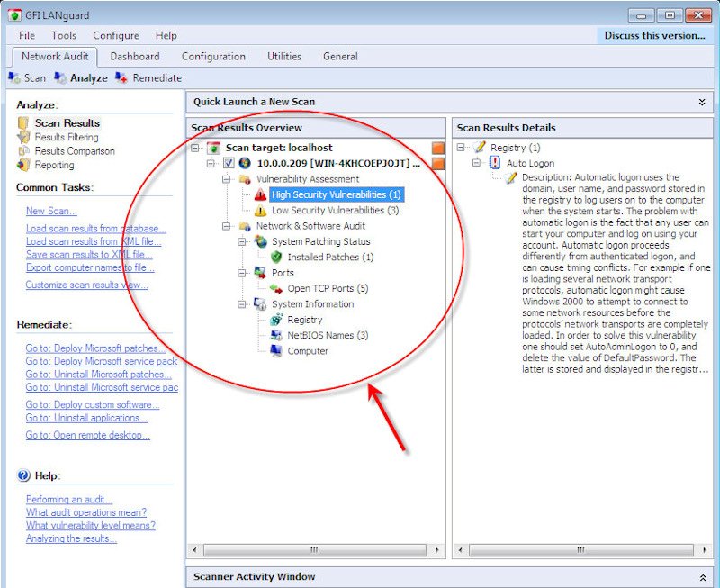Collapse the Auto Logon details node
Viewport: 720px width, 588px height.
coord(477,163)
